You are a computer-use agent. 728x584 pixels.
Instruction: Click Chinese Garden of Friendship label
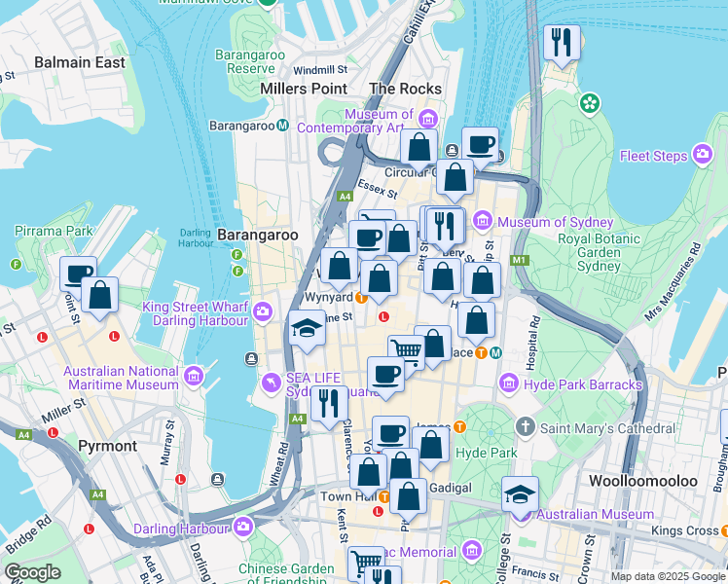(286, 574)
